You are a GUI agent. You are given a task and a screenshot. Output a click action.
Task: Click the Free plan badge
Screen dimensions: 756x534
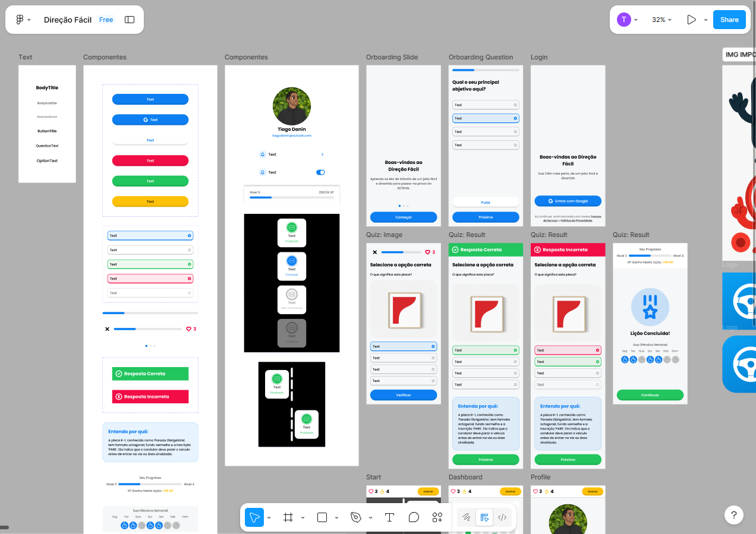(106, 20)
